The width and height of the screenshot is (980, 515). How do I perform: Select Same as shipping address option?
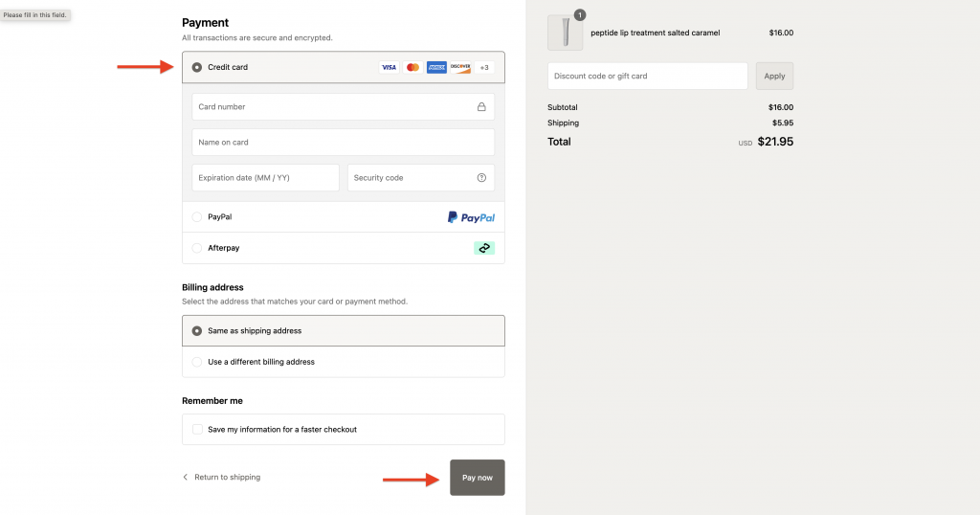pyautogui.click(x=197, y=331)
